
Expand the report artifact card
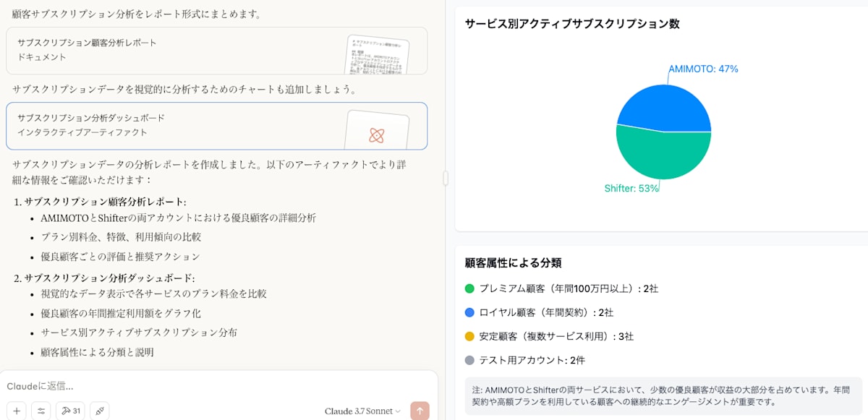click(217, 51)
